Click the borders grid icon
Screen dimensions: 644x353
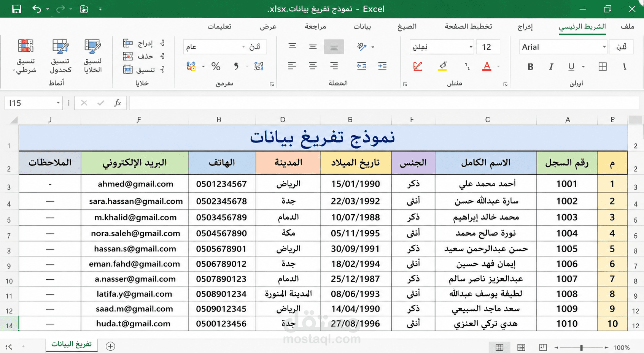[603, 67]
